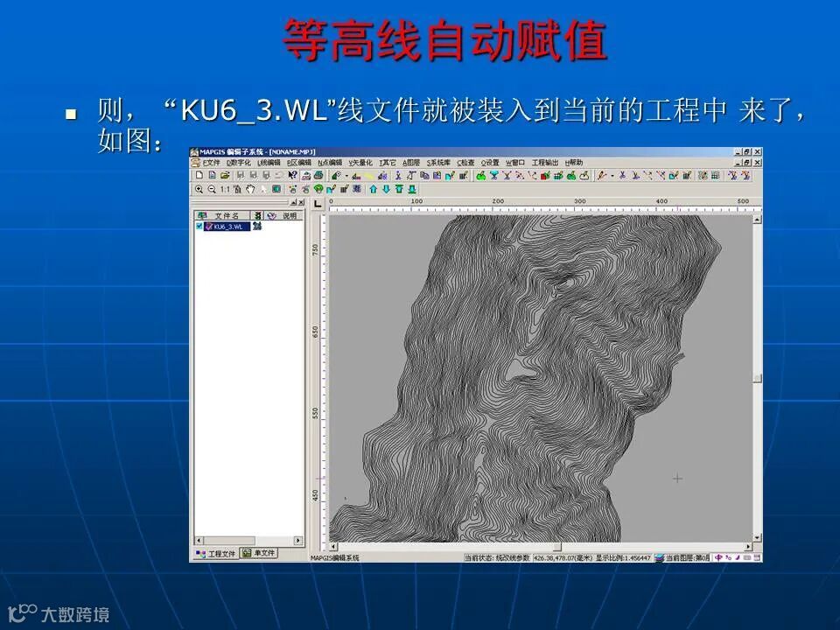Click the move-to-bottom arrow icon
The image size is (840, 630).
click(x=412, y=189)
